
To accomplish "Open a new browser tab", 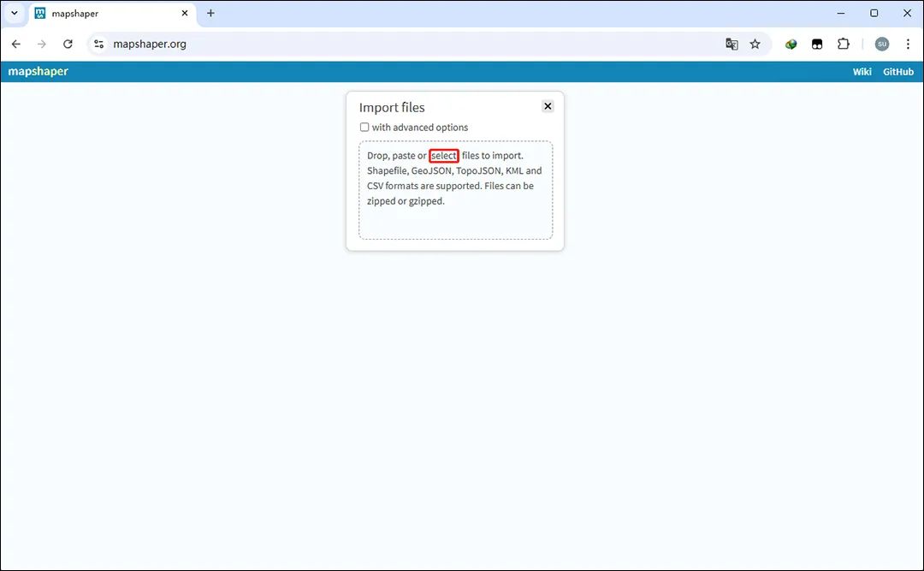I will click(x=210, y=13).
